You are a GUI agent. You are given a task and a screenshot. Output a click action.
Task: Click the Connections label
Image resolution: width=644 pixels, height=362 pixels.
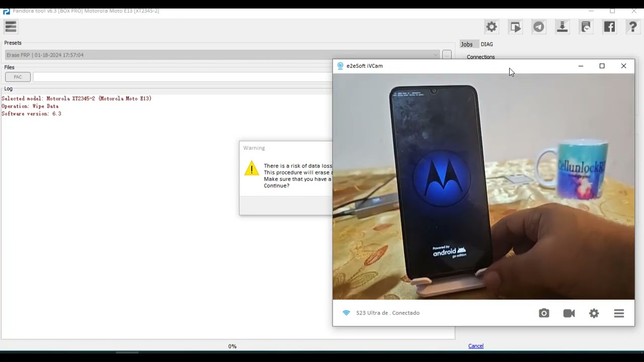point(480,57)
